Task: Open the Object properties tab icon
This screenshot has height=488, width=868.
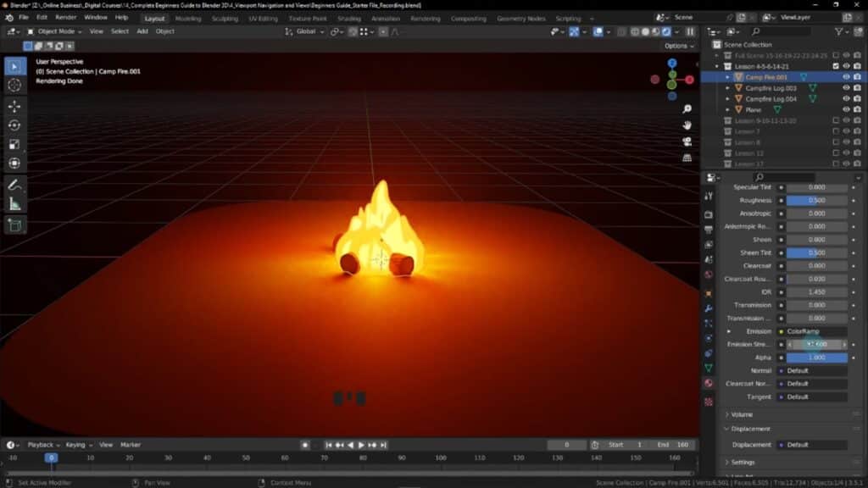Action: click(709, 293)
